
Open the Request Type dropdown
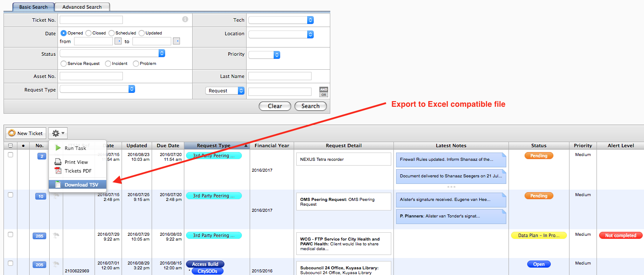point(98,89)
